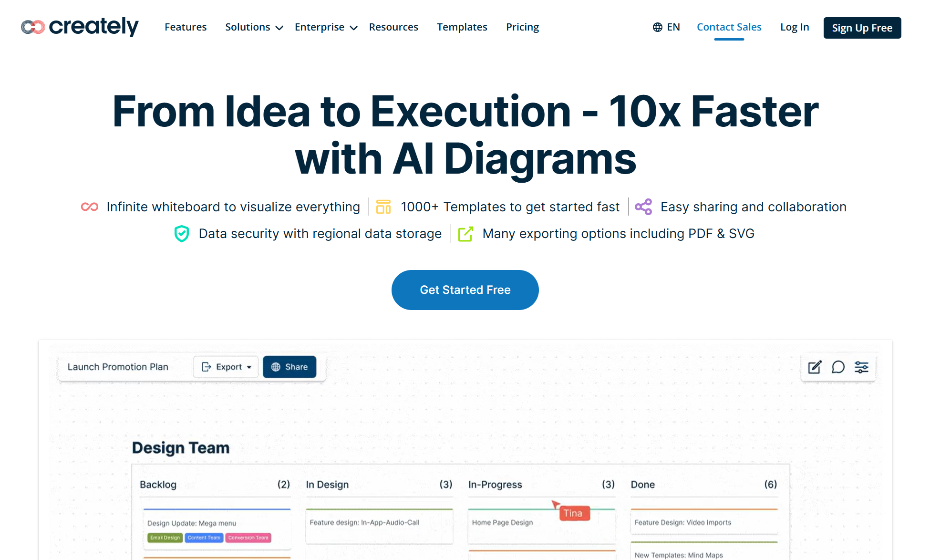Expand the Solutions dropdown
This screenshot has height=560, width=930.
254,27
